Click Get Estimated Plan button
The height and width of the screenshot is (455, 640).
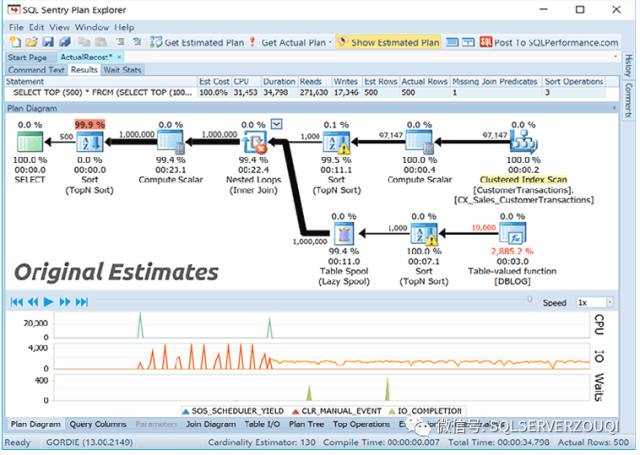197,42
